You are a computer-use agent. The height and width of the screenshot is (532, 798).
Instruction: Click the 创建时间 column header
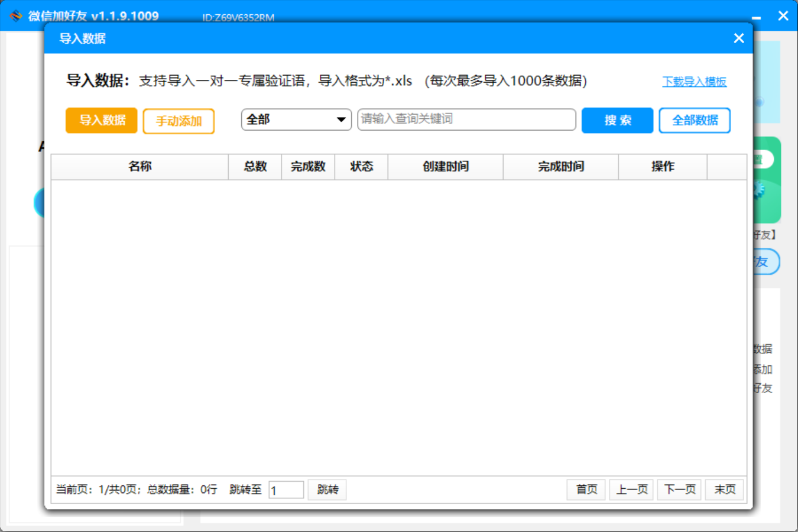(x=445, y=166)
